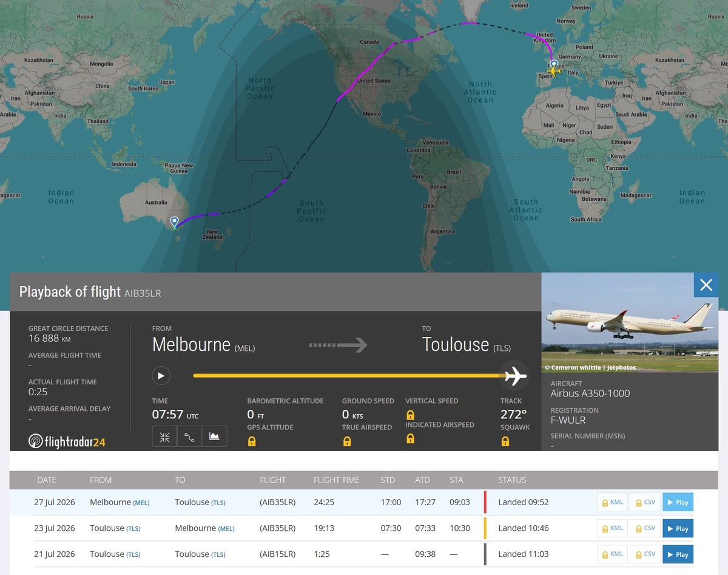Click the GPS altitude lock icon

(x=252, y=441)
